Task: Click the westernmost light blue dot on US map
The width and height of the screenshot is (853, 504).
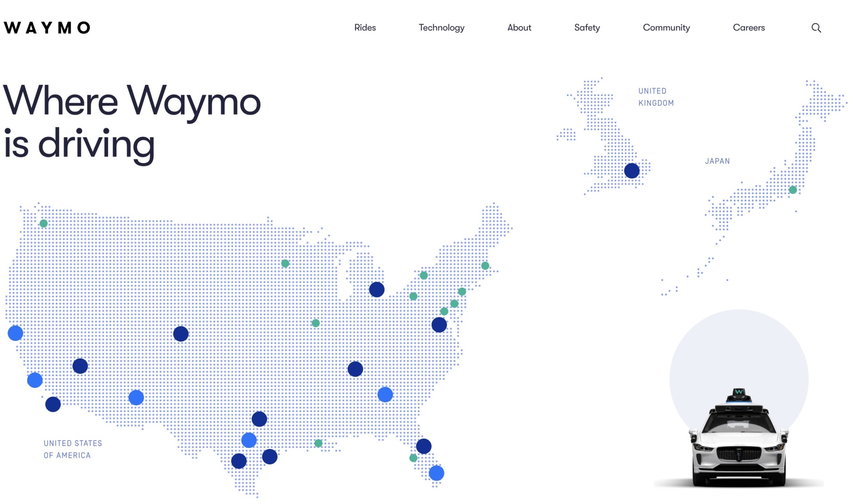Action: click(16, 333)
